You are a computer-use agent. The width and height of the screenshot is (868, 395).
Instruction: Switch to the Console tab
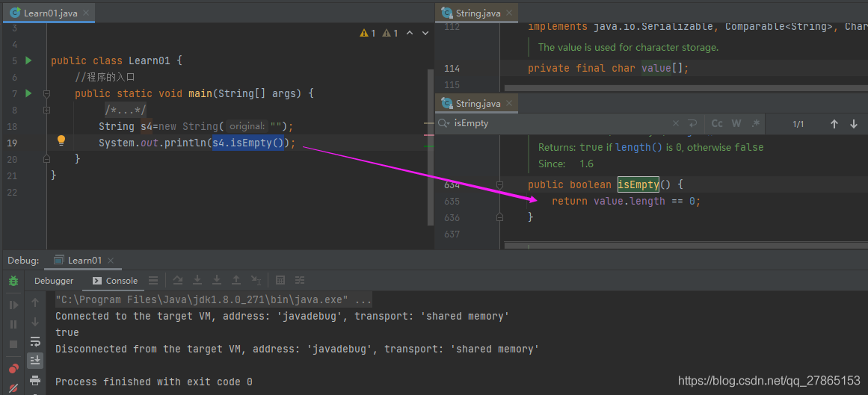(x=114, y=281)
